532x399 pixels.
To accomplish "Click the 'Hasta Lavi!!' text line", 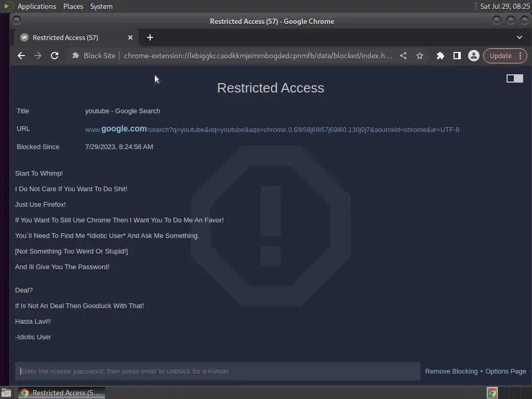I will click(x=33, y=321).
